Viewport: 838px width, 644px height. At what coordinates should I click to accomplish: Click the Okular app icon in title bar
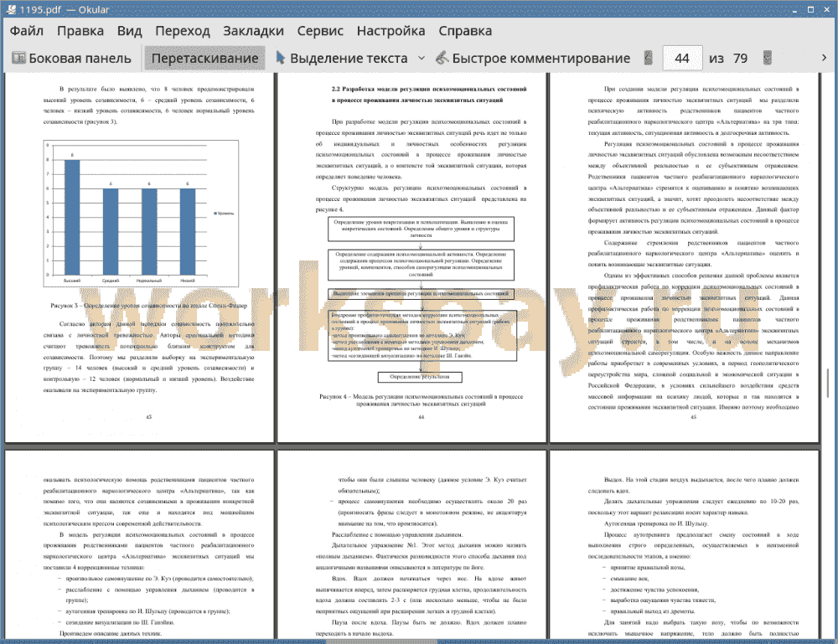tap(10, 9)
